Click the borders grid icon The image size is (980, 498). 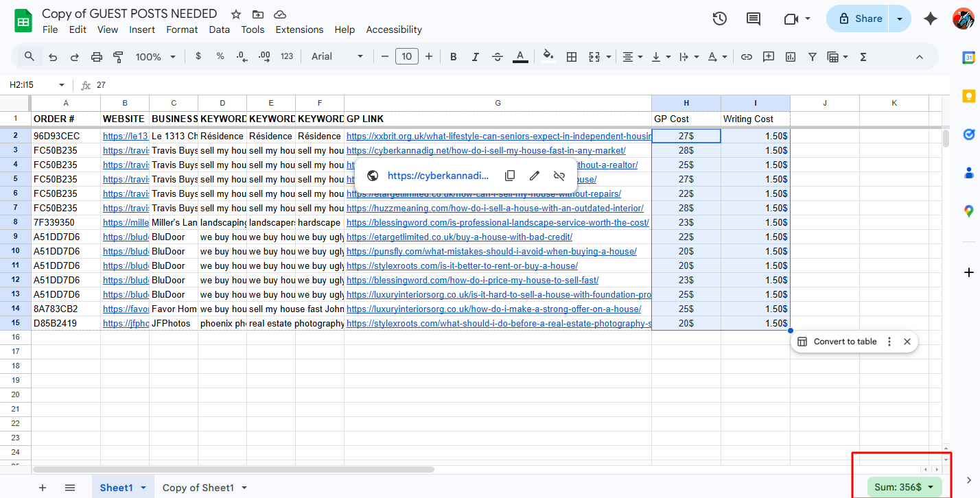point(571,57)
